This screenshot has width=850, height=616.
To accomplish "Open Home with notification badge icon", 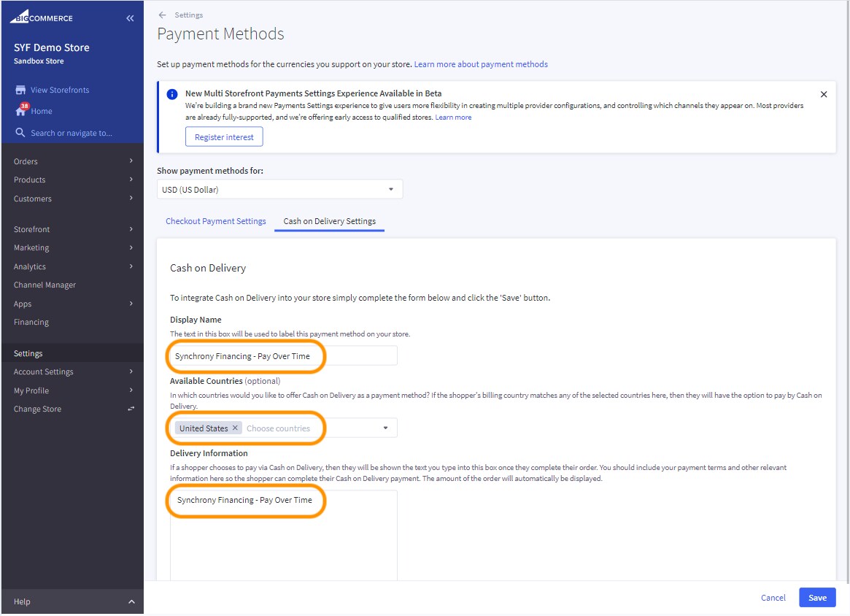I will tap(21, 111).
